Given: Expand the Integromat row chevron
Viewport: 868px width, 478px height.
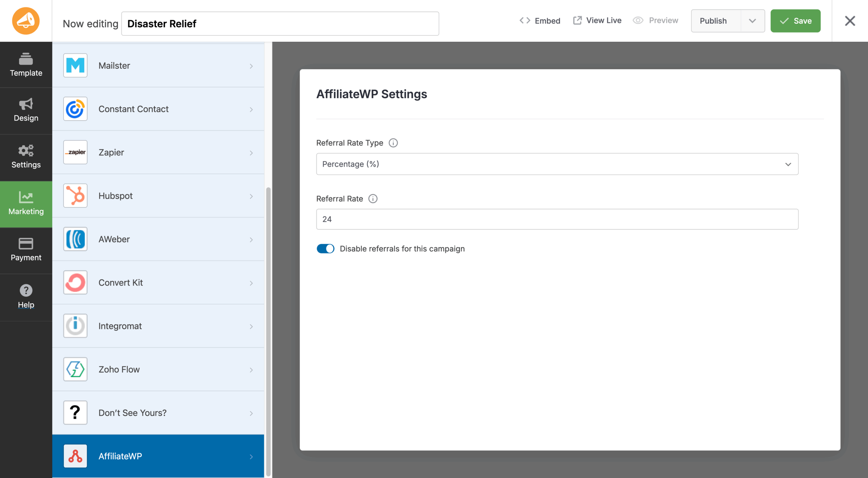Looking at the screenshot, I should pos(251,326).
